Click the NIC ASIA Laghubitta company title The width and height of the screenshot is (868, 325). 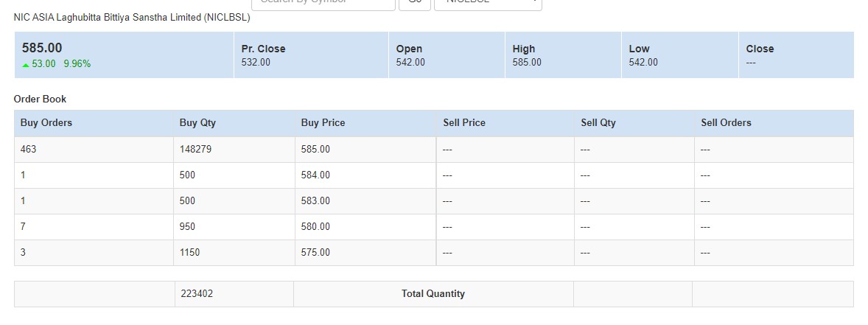point(132,18)
